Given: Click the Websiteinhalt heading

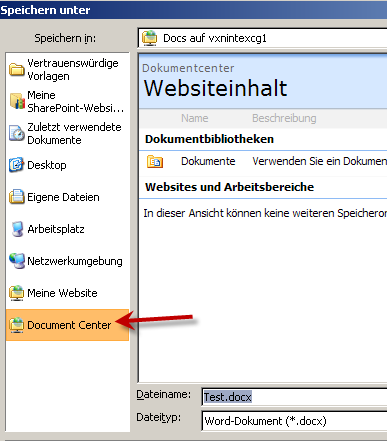Looking at the screenshot, I should (215, 88).
